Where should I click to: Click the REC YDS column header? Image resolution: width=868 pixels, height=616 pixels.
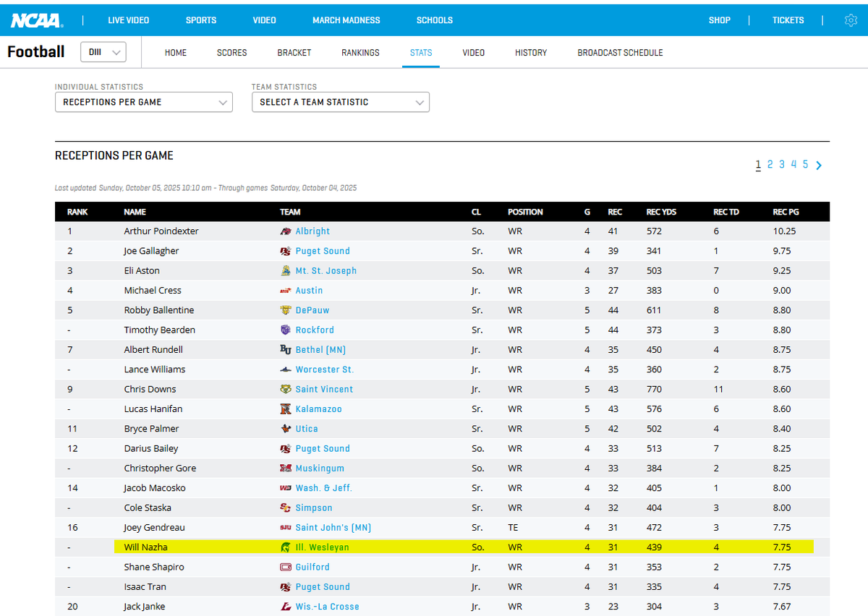pos(661,213)
